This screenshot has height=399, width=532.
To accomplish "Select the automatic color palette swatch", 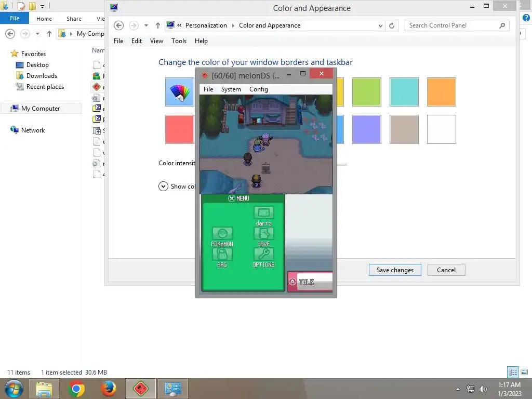I will click(x=179, y=92).
